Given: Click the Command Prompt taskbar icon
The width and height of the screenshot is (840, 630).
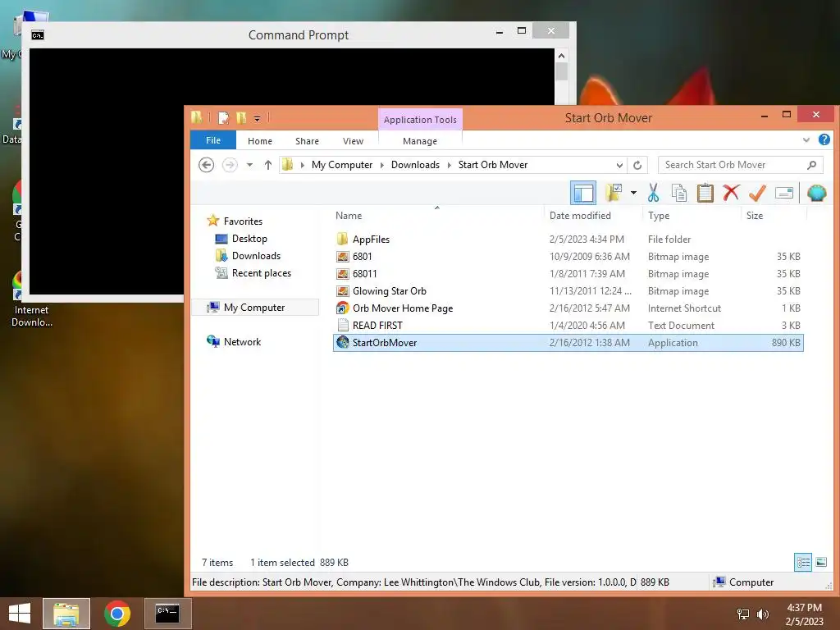Looking at the screenshot, I should coord(167,614).
